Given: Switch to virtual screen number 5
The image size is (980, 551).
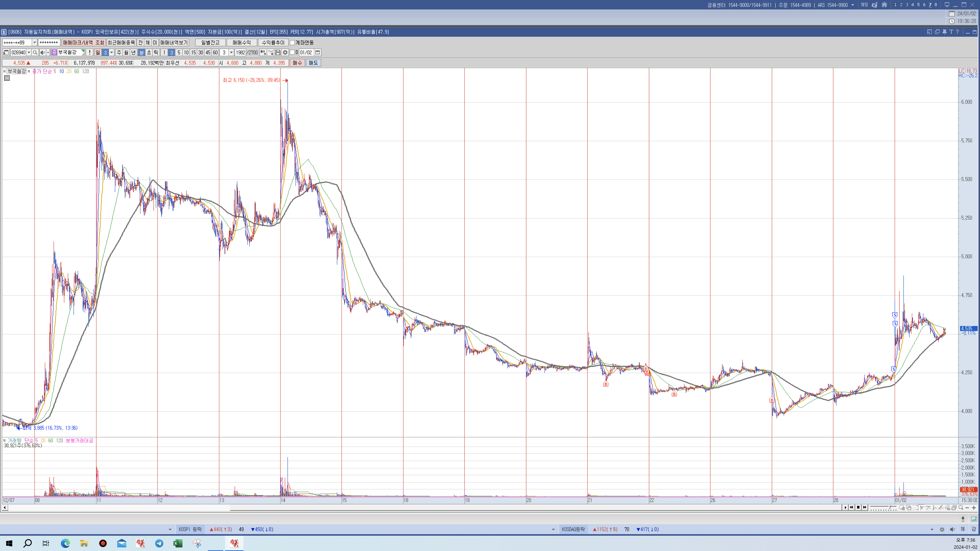Looking at the screenshot, I should pyautogui.click(x=918, y=5).
